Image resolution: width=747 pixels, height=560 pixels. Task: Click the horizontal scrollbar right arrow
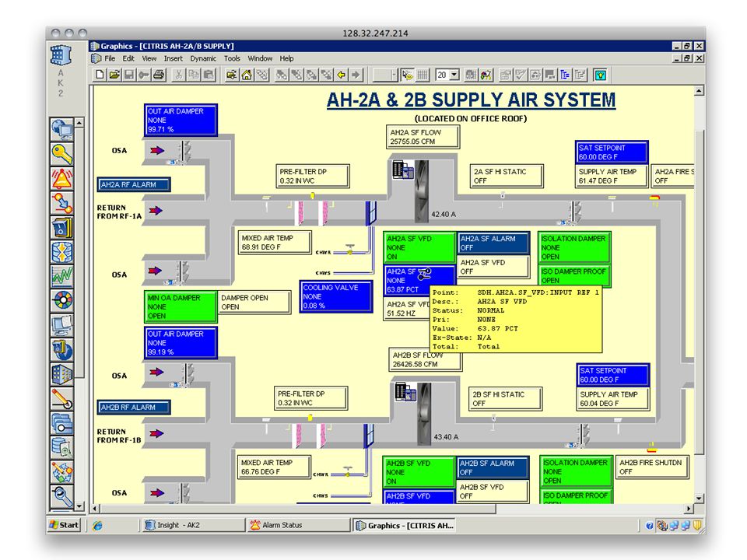pos(689,509)
